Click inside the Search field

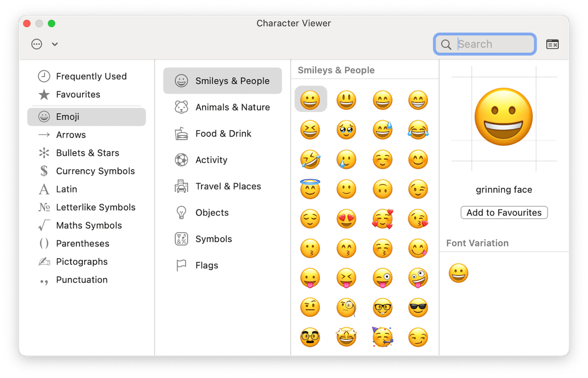tap(485, 44)
